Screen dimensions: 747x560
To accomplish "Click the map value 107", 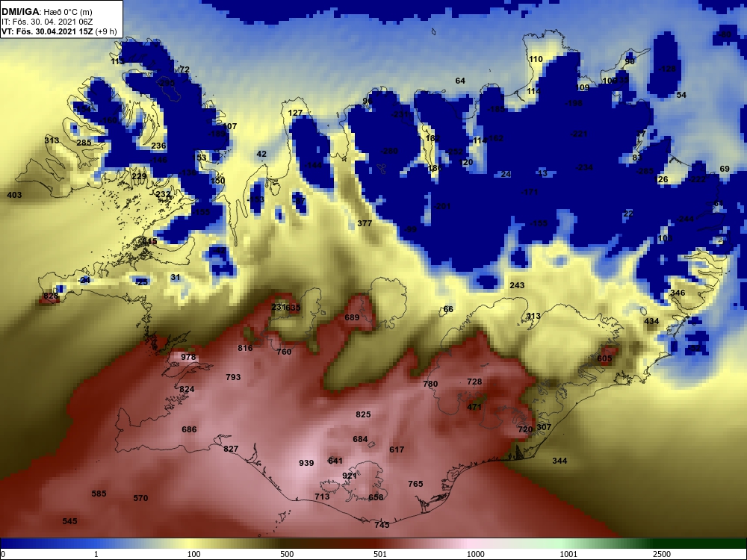I will click(x=229, y=127).
